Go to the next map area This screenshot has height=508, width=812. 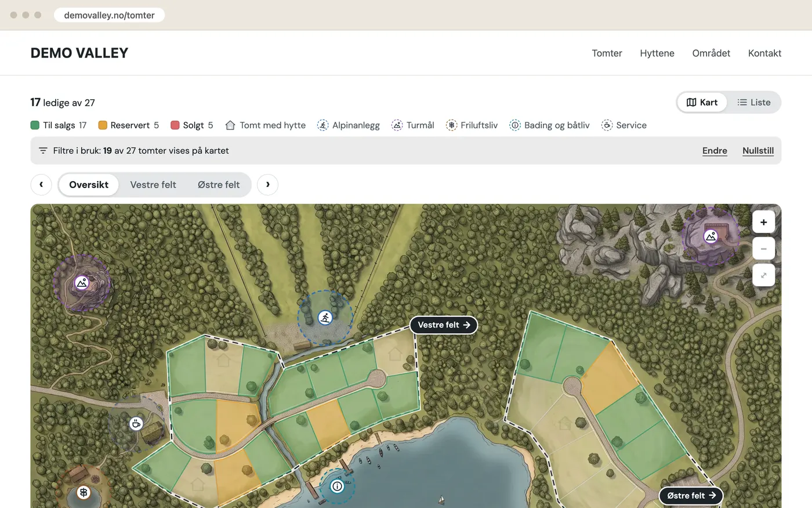tap(267, 185)
